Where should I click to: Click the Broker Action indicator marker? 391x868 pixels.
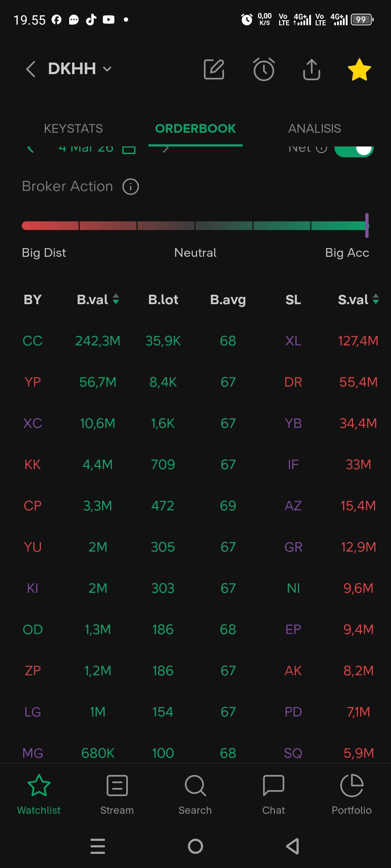coord(367,225)
